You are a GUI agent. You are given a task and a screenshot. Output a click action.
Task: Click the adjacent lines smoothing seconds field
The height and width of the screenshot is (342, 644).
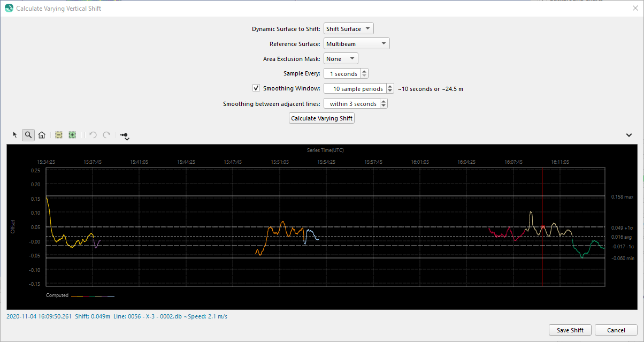[x=352, y=104]
